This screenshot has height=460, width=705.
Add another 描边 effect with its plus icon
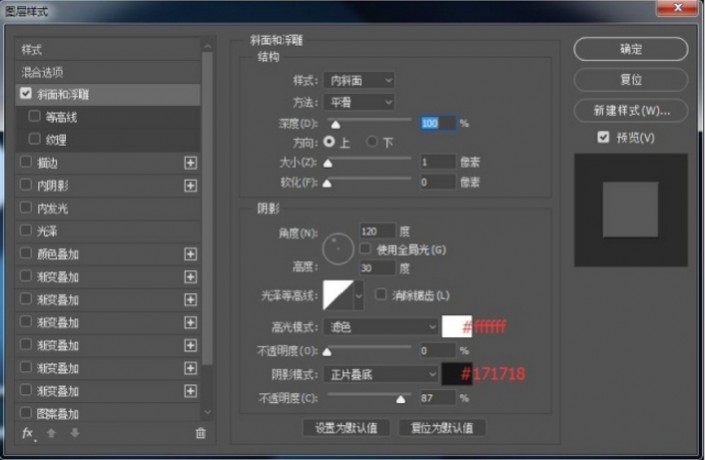(x=191, y=163)
